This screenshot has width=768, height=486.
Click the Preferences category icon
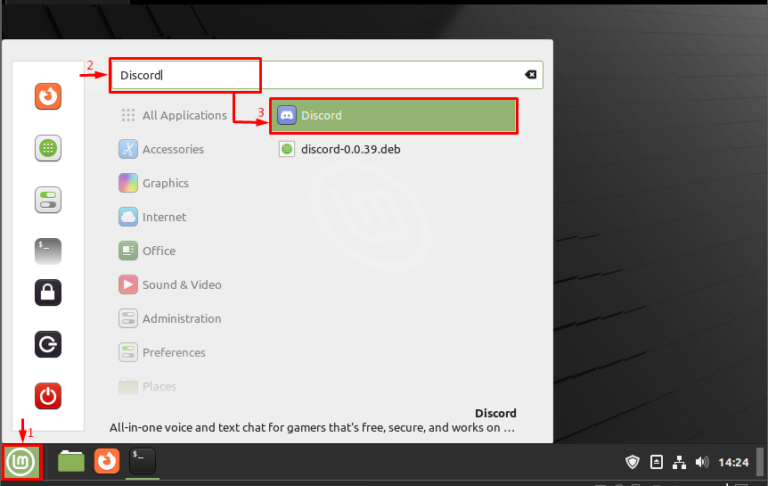128,352
